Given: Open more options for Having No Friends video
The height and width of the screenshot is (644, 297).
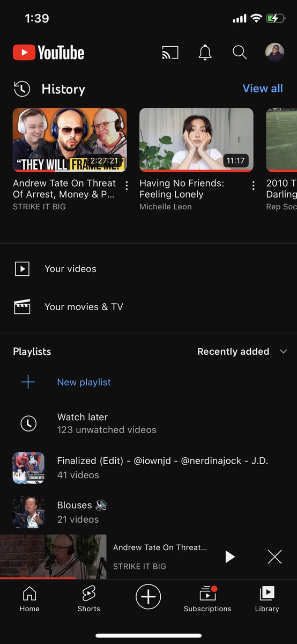Looking at the screenshot, I should (x=253, y=186).
